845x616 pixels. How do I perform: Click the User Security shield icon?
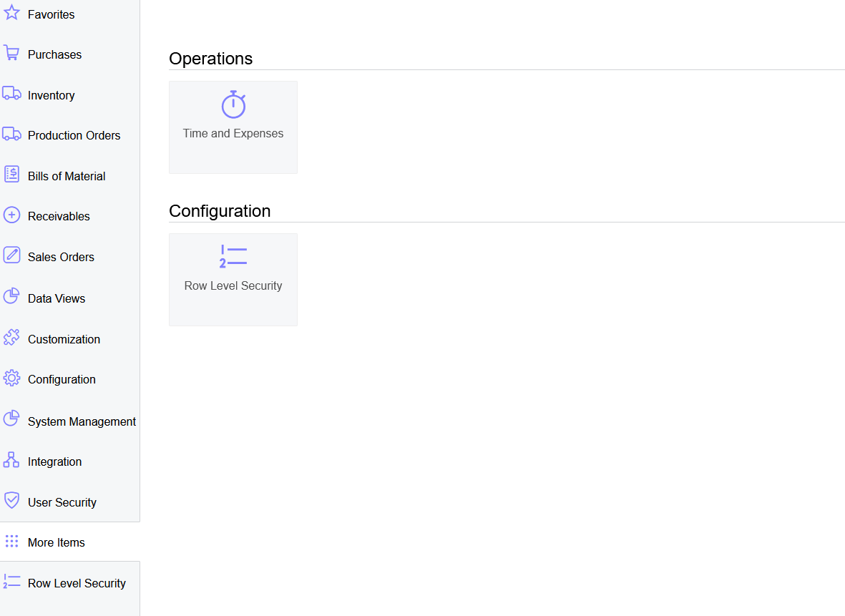click(x=11, y=500)
